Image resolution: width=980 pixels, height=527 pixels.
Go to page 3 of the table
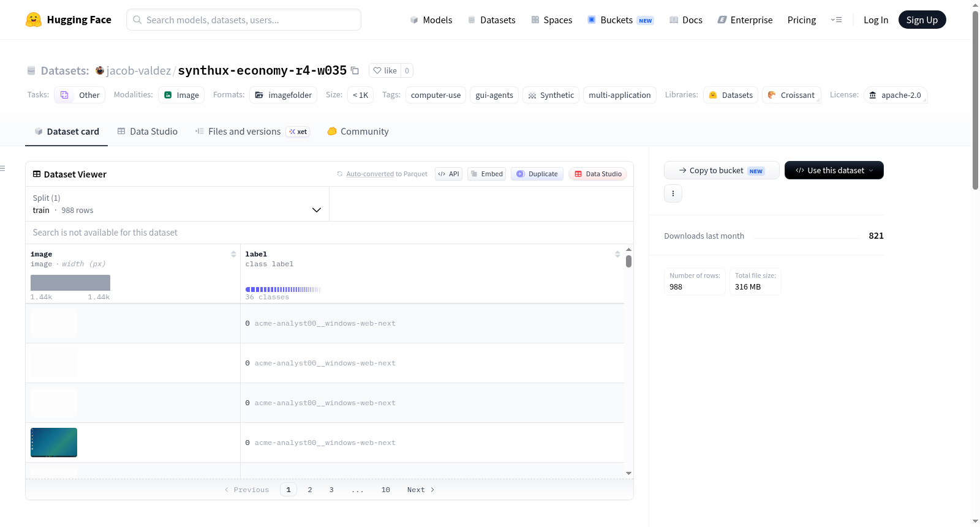tap(331, 490)
